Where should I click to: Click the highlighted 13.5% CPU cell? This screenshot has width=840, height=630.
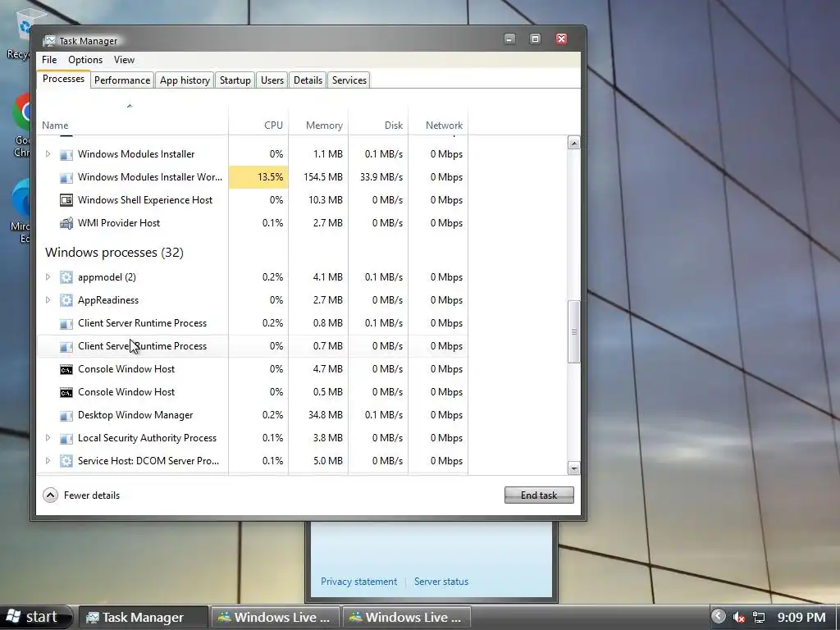[258, 177]
